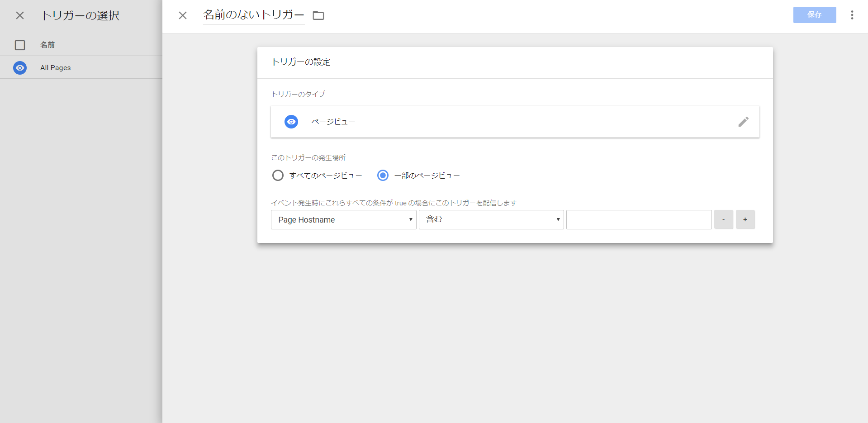
Task: Click the 保存 button
Action: (815, 15)
